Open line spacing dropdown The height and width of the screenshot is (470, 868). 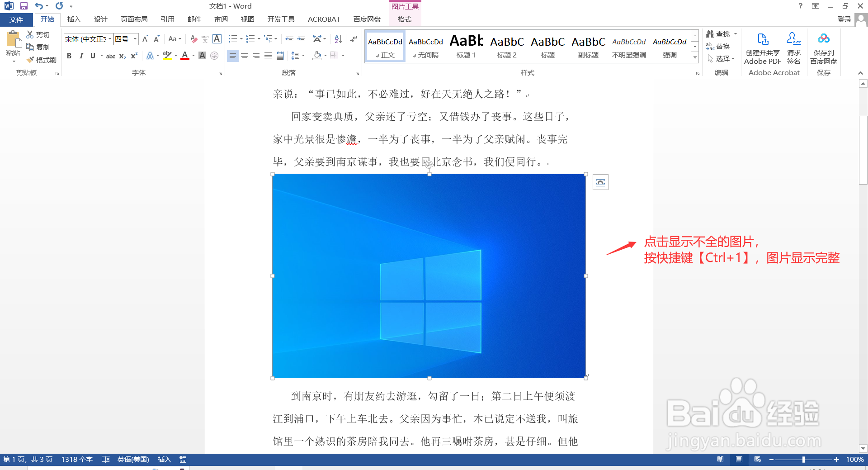(298, 56)
